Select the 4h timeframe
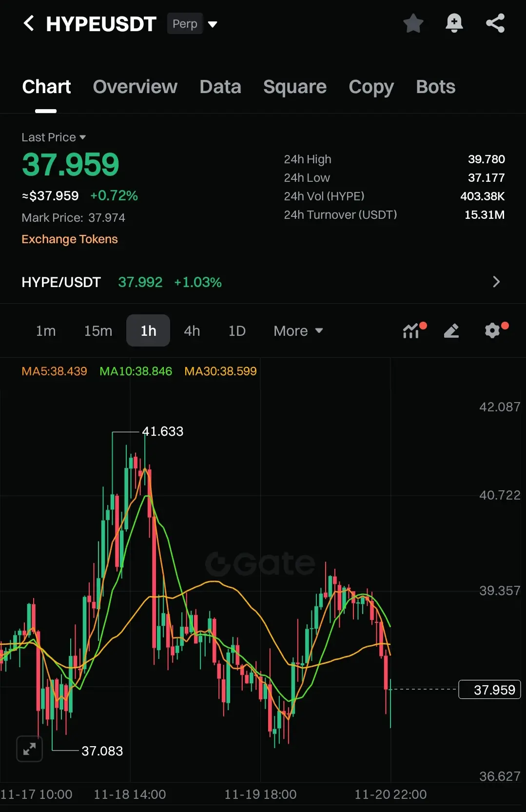This screenshot has height=812, width=526. (x=192, y=331)
